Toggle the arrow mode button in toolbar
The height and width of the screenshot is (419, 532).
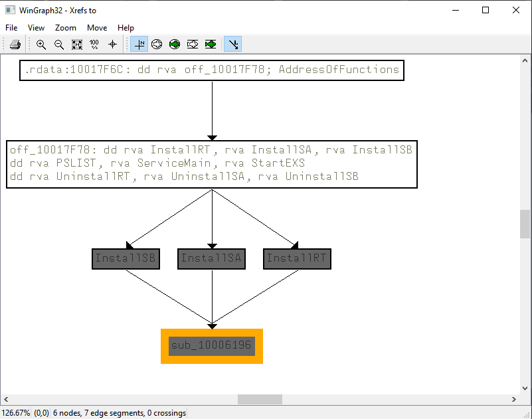(x=233, y=44)
